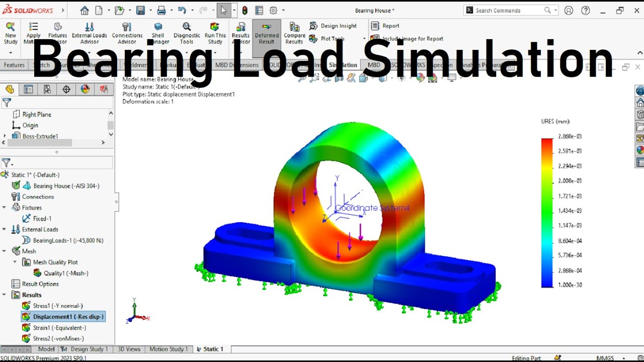644x362 pixels.
Task: Open Result Options item
Action: [35, 284]
